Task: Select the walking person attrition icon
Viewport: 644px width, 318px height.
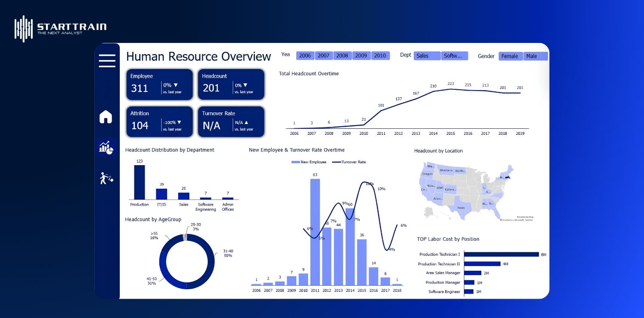Action: click(106, 178)
